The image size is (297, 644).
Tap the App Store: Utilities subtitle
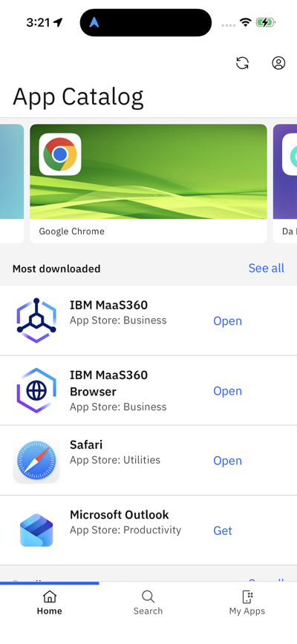[x=115, y=460]
